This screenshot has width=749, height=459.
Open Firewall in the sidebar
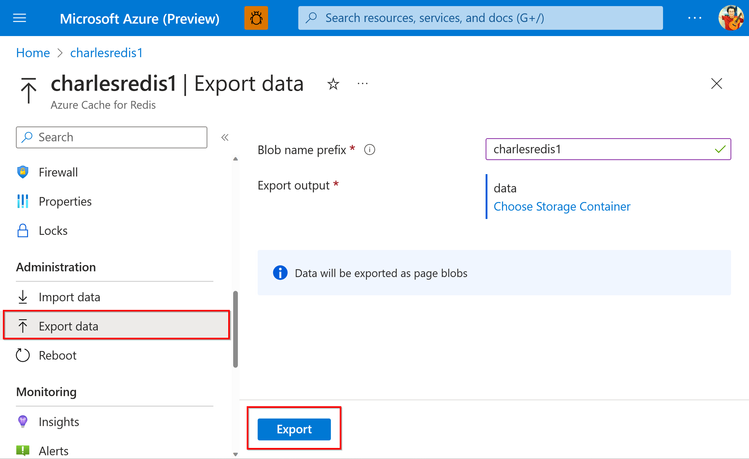click(58, 172)
